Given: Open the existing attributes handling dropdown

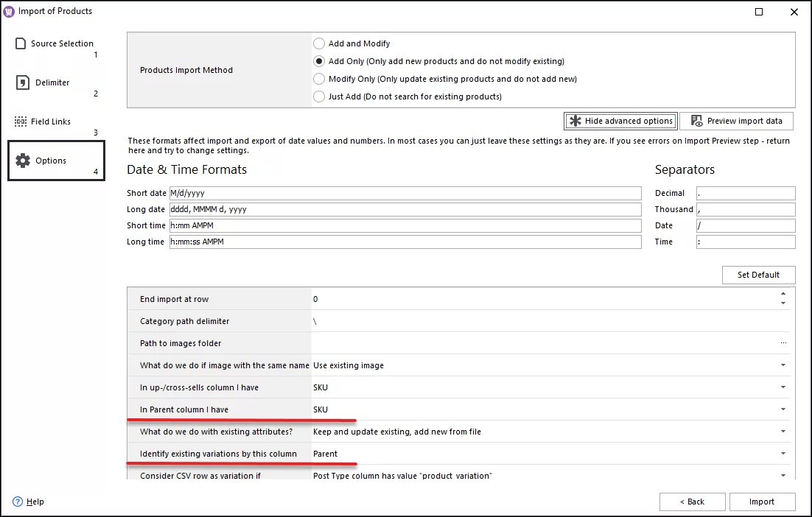Looking at the screenshot, I should click(783, 432).
